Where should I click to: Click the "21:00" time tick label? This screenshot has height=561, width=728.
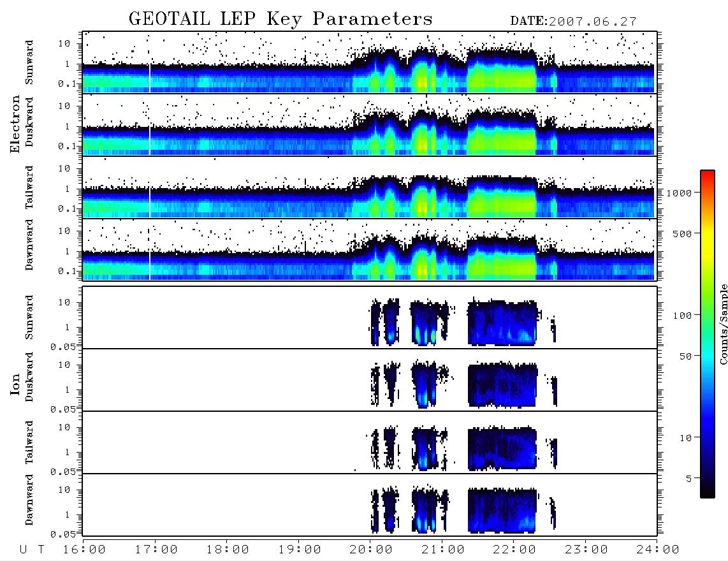pos(443,550)
